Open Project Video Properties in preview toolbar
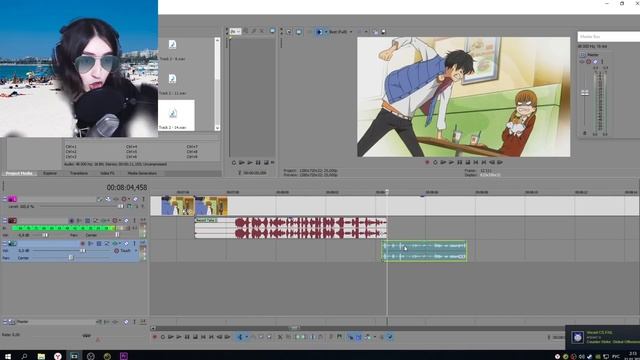 point(289,32)
